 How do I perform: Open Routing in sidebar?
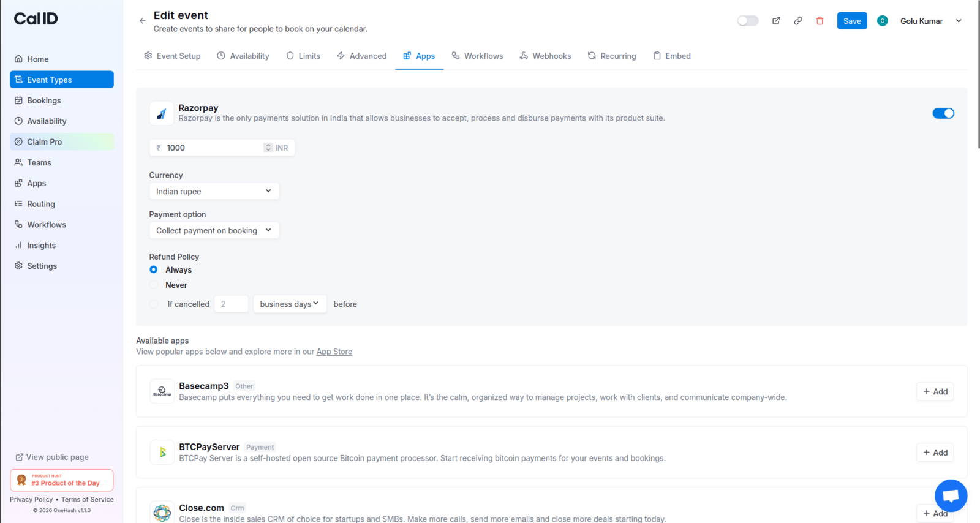62,204
